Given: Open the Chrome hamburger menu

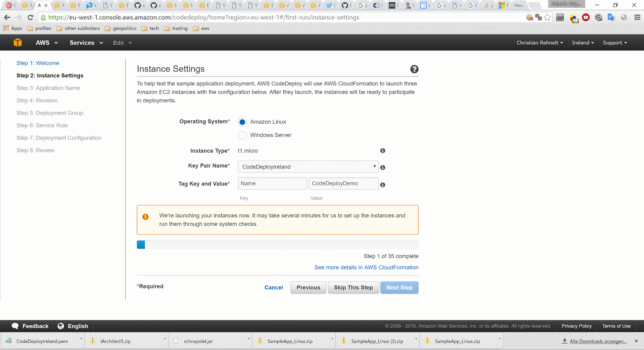Looking at the screenshot, I should tap(637, 17).
